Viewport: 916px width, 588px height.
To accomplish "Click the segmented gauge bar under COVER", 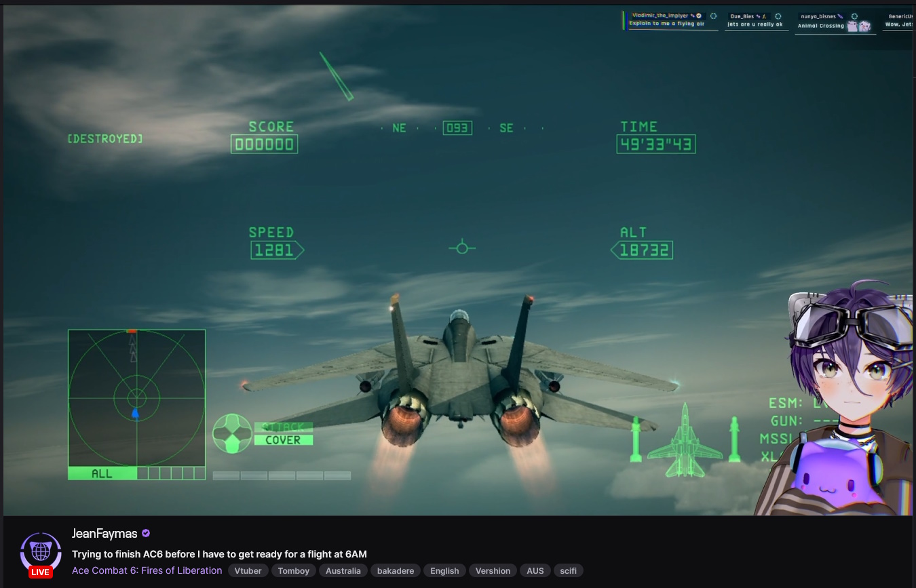I will [282, 475].
